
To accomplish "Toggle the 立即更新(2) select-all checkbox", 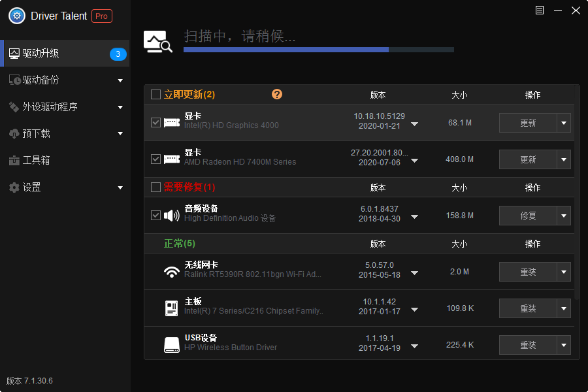I will tap(155, 94).
